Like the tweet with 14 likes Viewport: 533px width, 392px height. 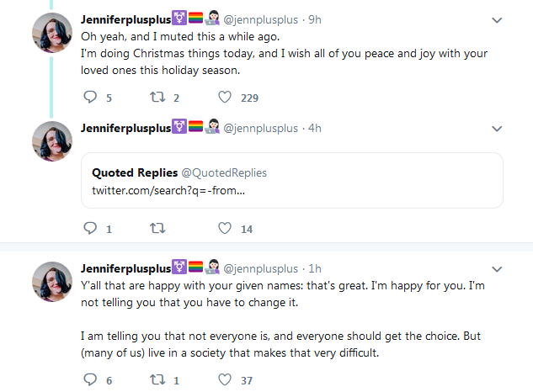pos(225,228)
